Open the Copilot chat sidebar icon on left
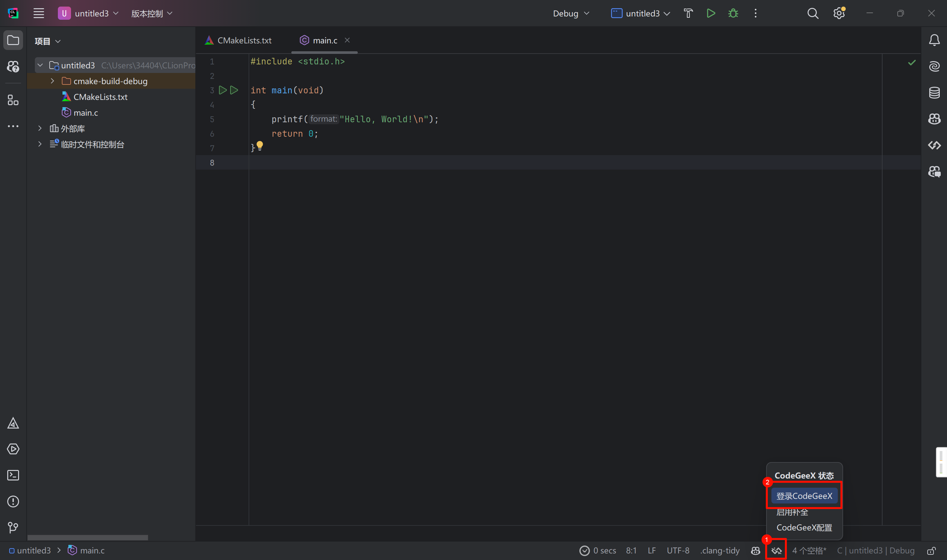 pyautogui.click(x=13, y=66)
